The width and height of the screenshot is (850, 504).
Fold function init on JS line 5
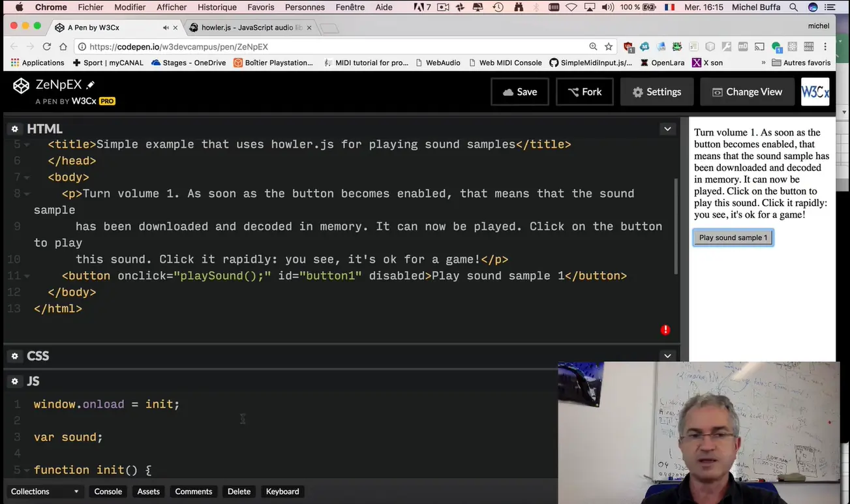click(27, 470)
